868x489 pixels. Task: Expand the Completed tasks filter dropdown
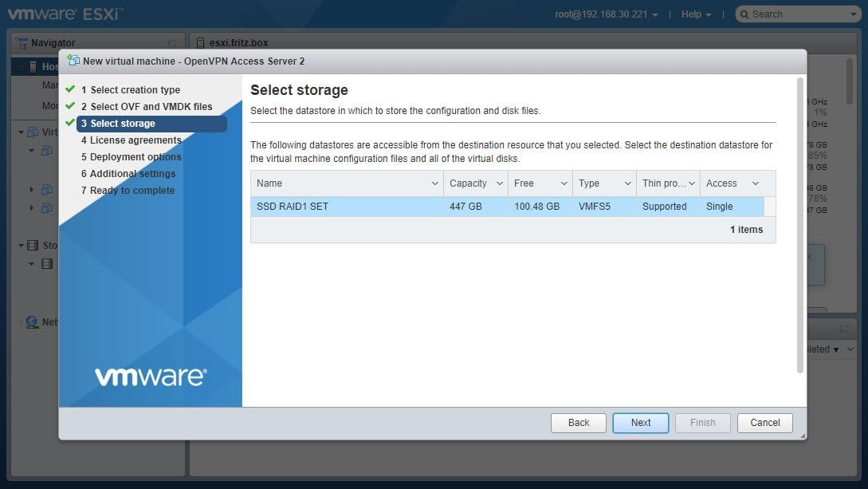tap(835, 349)
